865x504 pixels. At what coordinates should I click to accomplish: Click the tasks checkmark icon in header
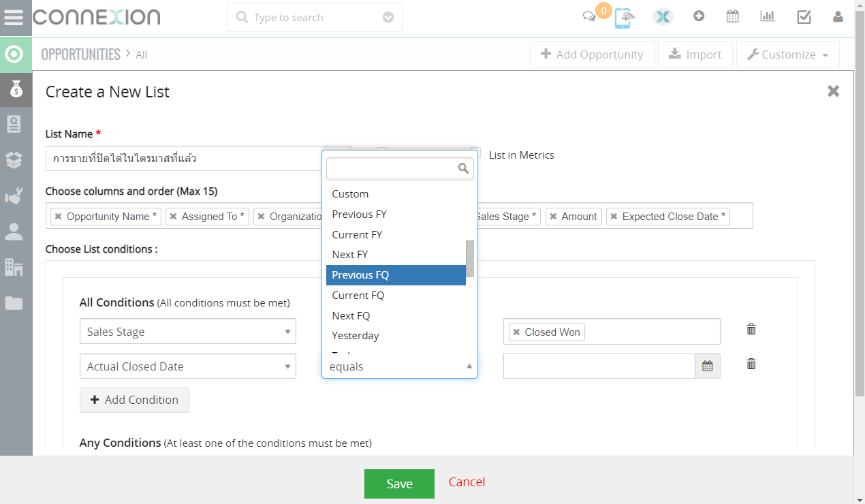pyautogui.click(x=804, y=17)
